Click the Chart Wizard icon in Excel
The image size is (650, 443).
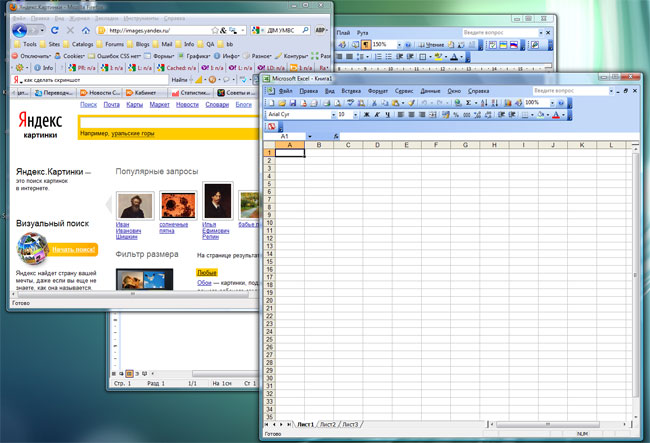[508, 103]
